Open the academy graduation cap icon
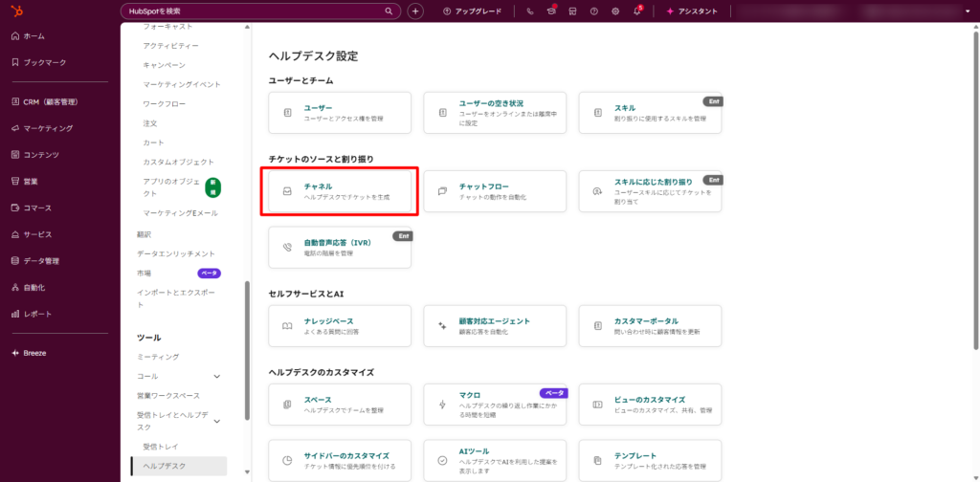 pos(551,11)
